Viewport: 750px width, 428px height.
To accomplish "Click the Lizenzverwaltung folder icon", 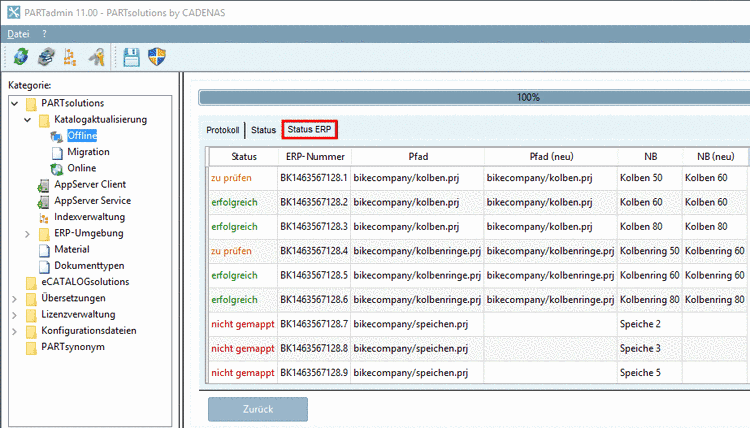I will click(32, 315).
